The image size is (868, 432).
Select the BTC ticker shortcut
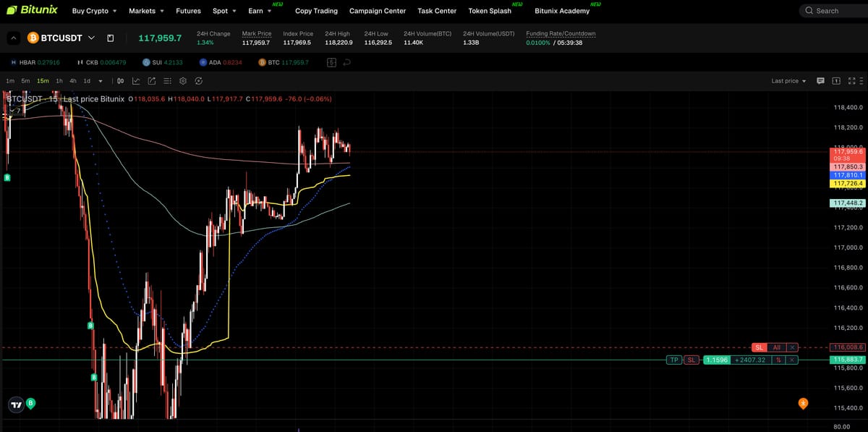click(284, 62)
